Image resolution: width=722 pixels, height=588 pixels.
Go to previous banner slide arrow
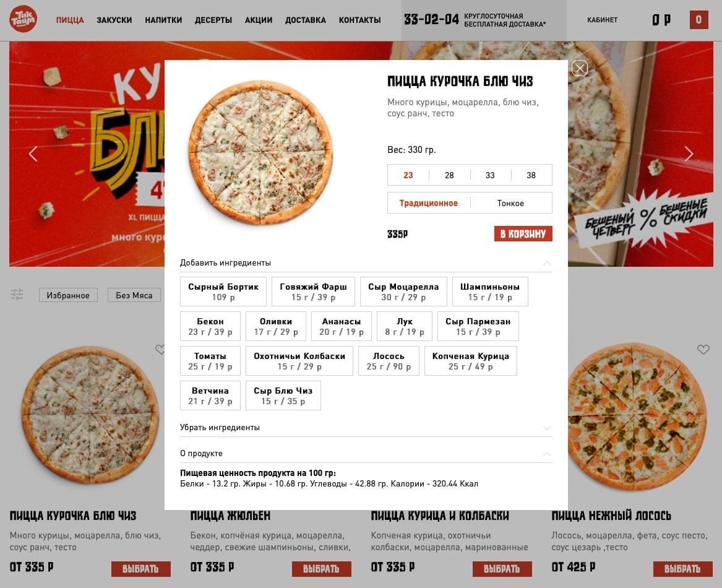[33, 153]
